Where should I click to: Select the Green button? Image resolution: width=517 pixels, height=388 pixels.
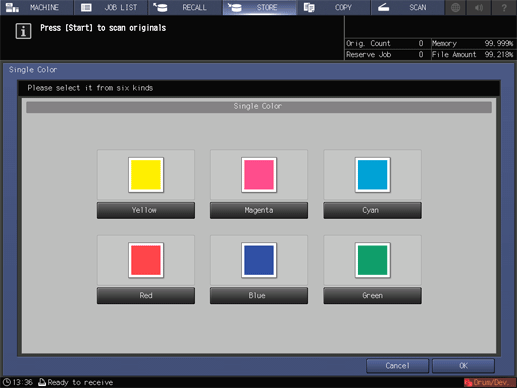[x=372, y=296]
